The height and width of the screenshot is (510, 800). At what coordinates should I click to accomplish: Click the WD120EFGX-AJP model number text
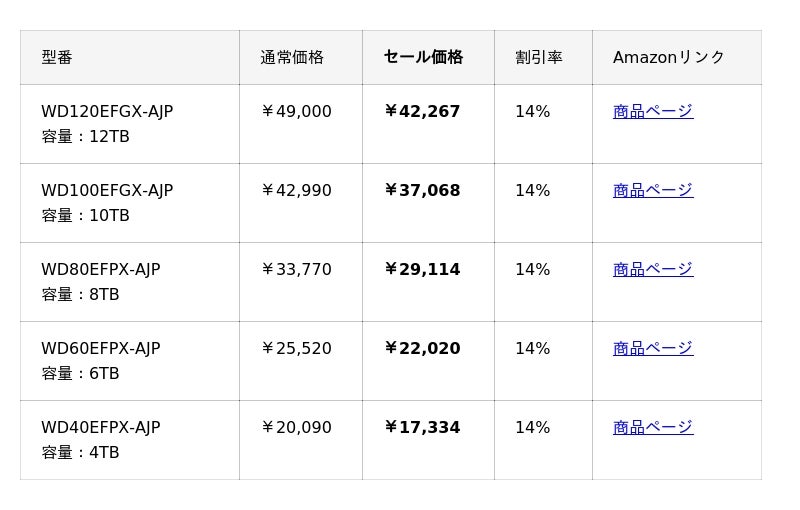click(x=107, y=111)
